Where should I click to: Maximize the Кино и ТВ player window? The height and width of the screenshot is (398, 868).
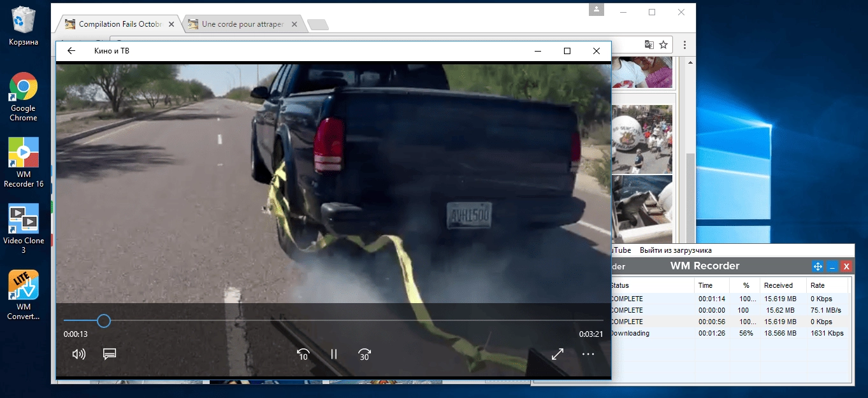[567, 51]
